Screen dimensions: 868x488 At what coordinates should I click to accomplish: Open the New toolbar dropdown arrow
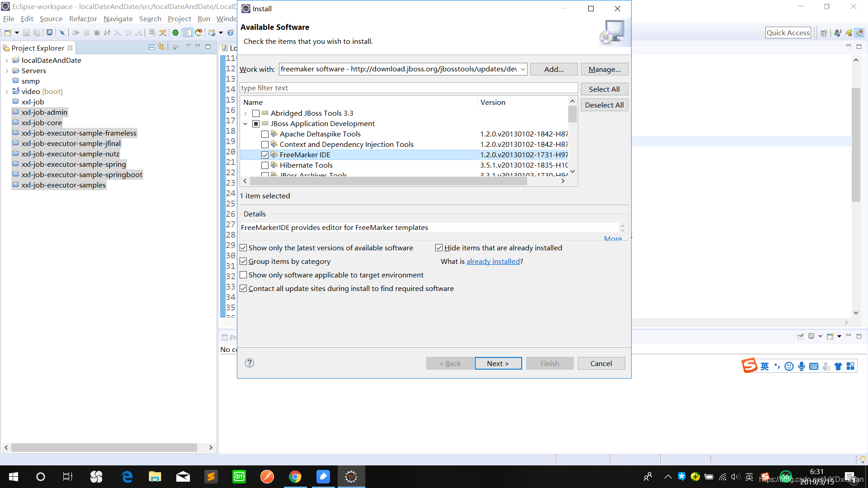coord(17,33)
